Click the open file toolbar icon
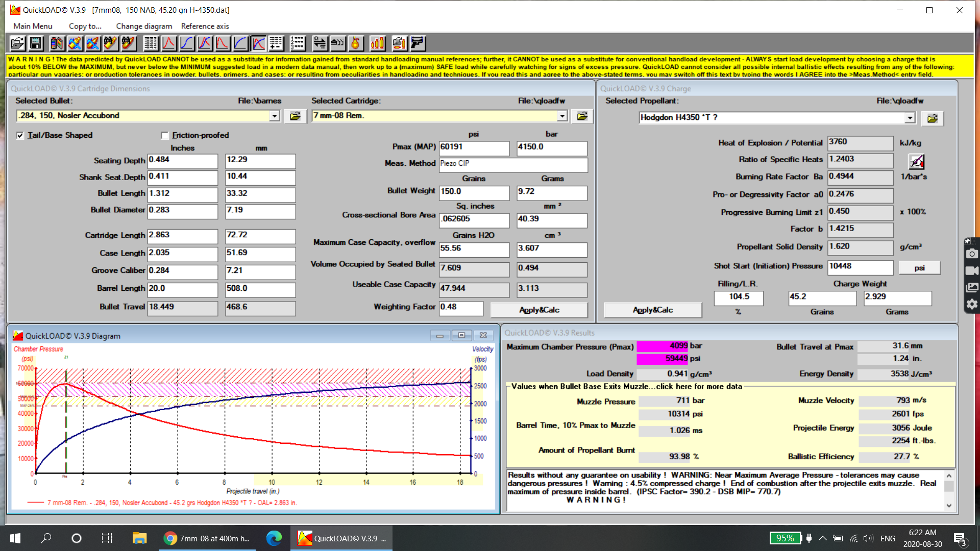Viewport: 980px width, 551px height. (x=17, y=43)
